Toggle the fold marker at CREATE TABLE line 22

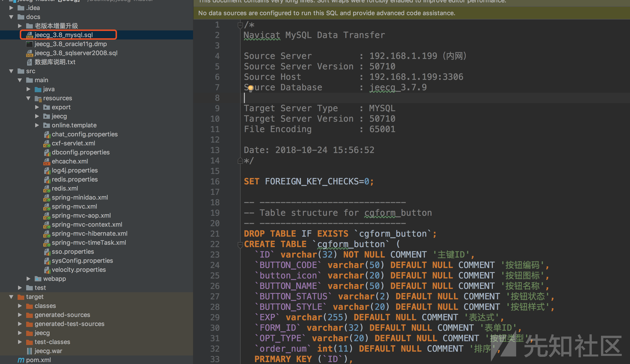tap(240, 244)
